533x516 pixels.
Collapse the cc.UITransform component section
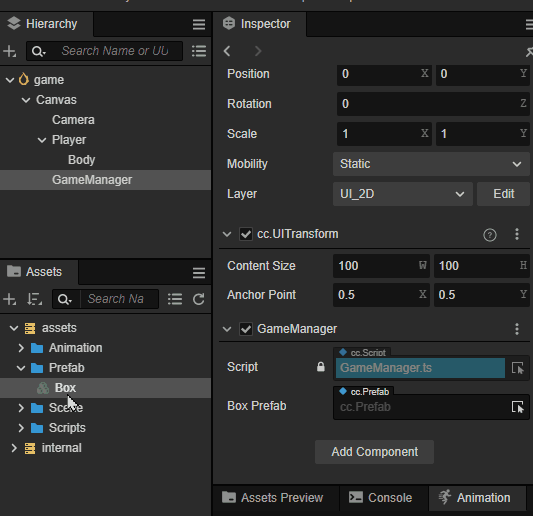click(227, 234)
